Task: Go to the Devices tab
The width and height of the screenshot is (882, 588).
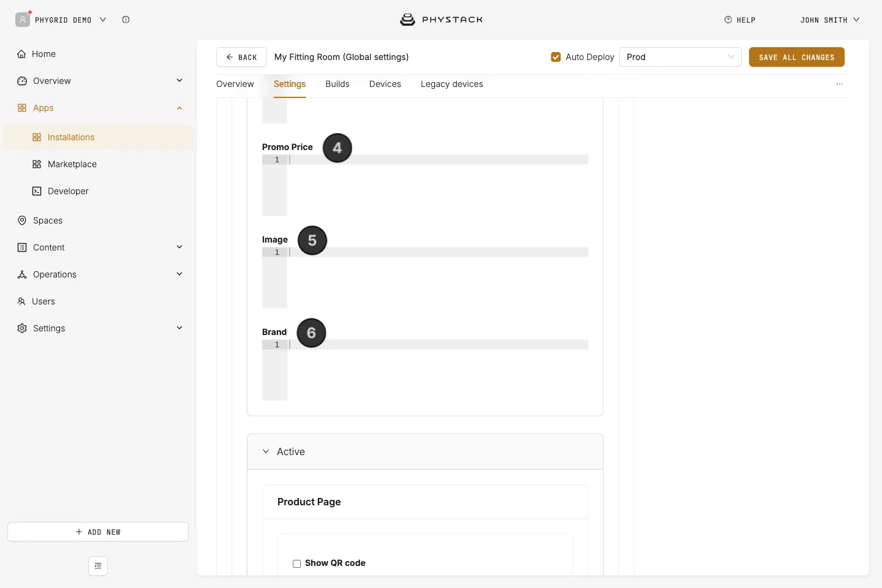Action: tap(385, 84)
